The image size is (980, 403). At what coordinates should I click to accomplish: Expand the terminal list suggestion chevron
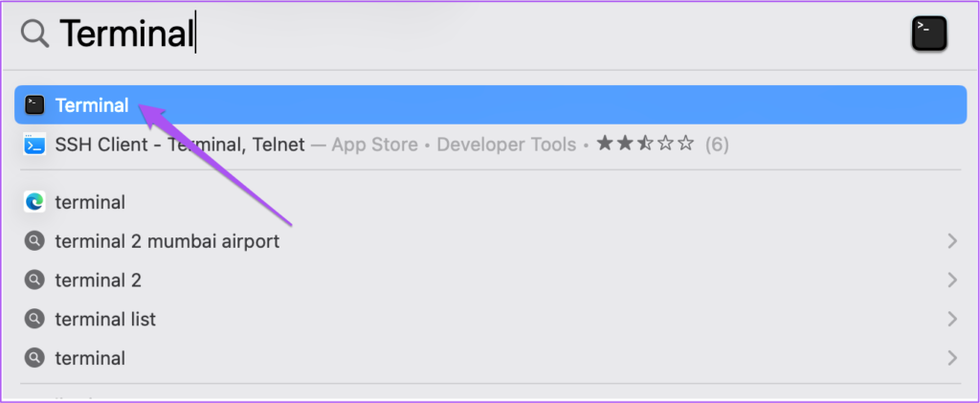(x=952, y=320)
